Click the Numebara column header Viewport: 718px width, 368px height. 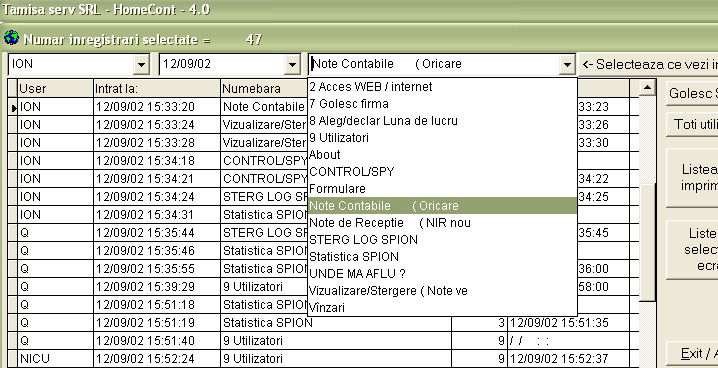click(x=264, y=88)
